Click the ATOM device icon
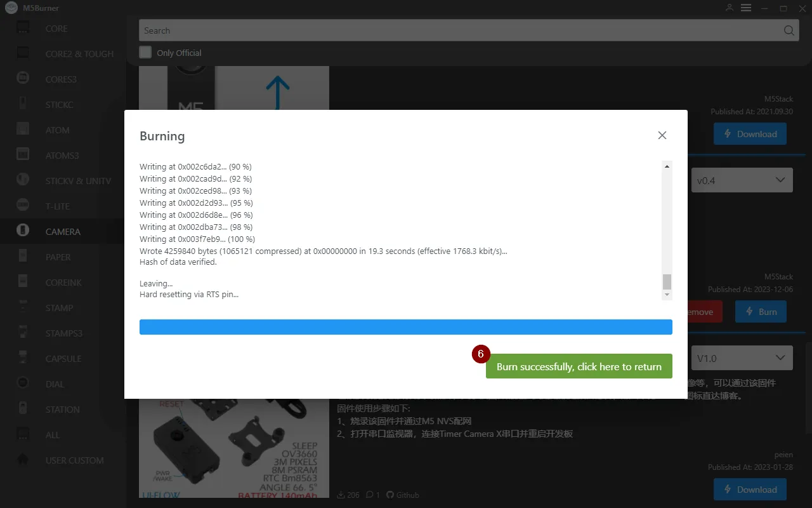 point(23,130)
